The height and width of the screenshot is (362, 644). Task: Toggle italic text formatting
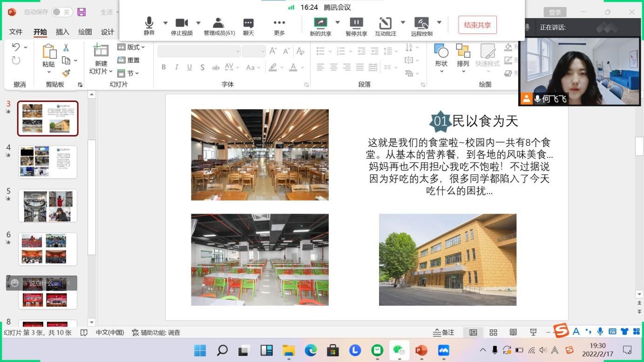176,67
